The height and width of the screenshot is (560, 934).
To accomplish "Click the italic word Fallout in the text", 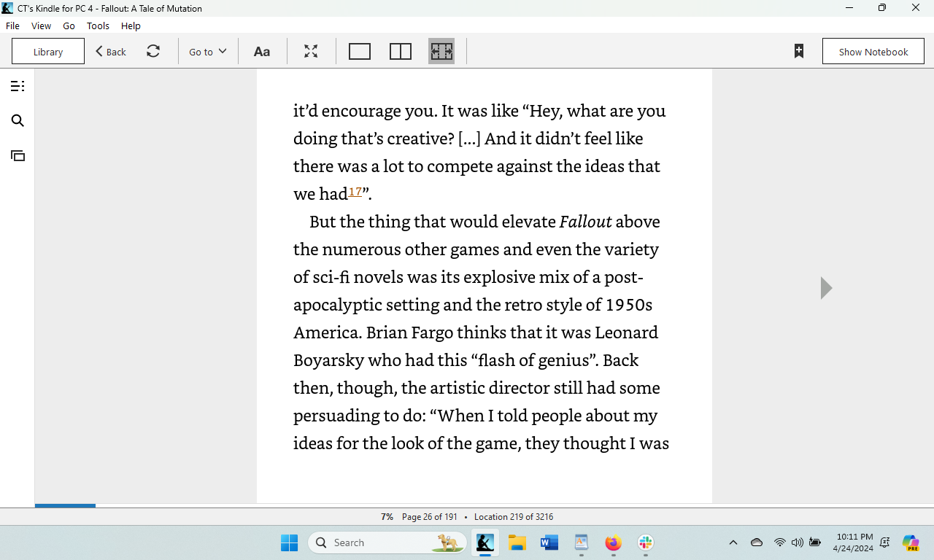I will click(585, 222).
